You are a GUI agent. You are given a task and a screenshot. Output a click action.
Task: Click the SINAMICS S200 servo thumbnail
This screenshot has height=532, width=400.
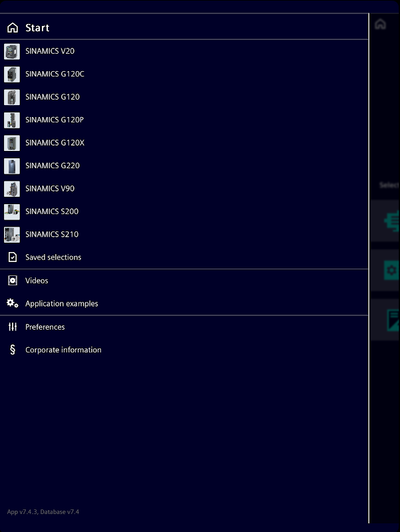point(12,211)
